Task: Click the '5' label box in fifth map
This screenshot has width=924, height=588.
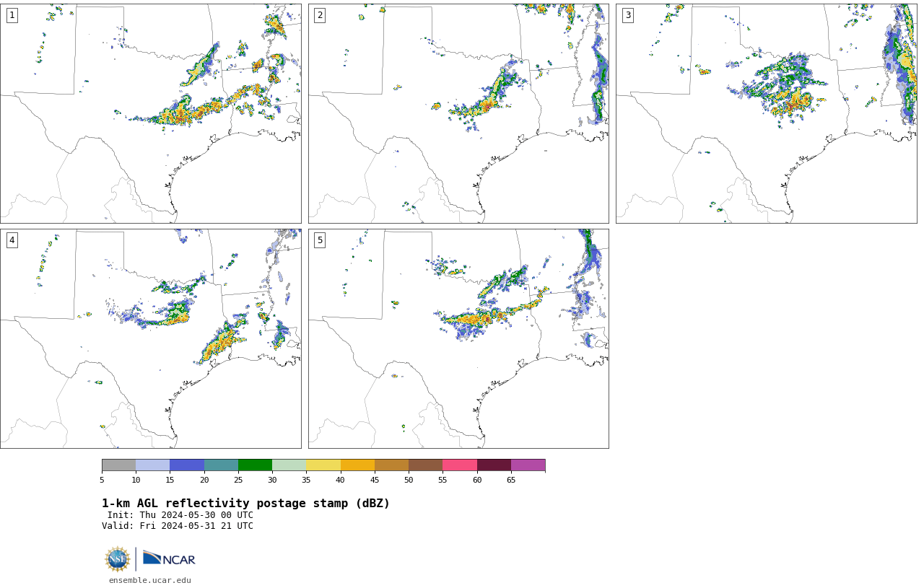Action: 320,240
